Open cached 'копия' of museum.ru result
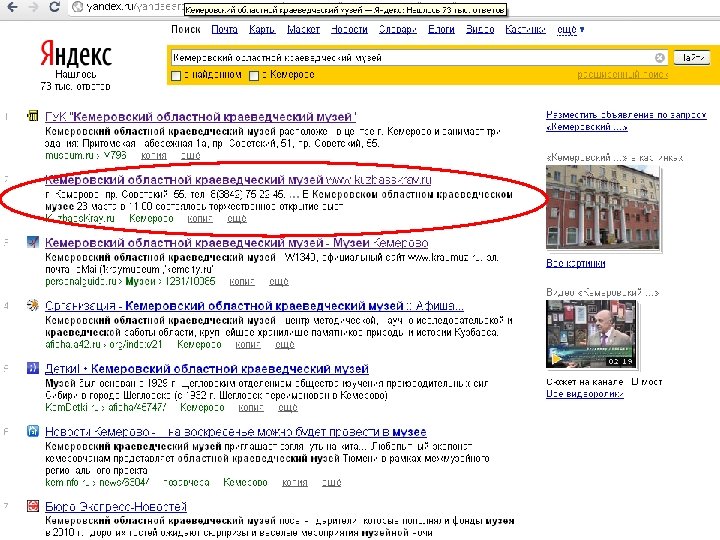This screenshot has height=540, width=720. coord(154,156)
